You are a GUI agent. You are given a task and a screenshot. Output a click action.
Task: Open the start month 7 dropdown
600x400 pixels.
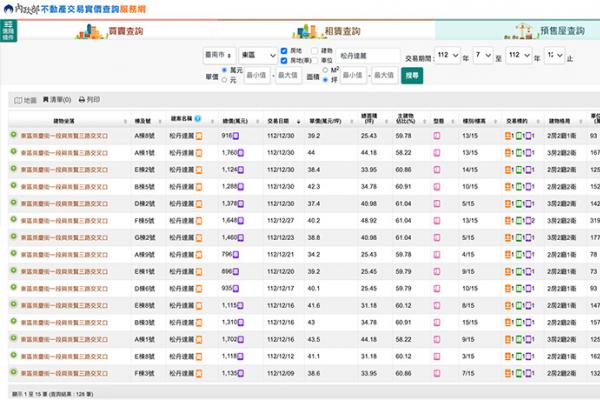(483, 56)
